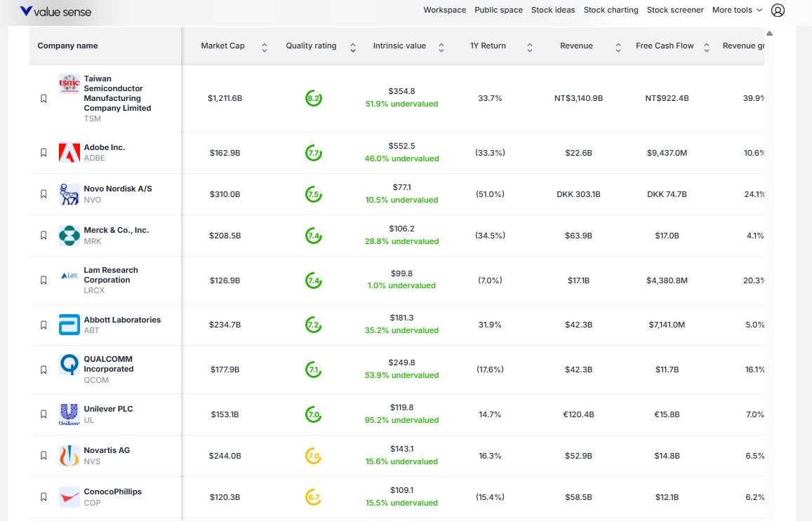Click the ConocoPhillips company logo
This screenshot has width=812, height=521.
coord(69,497)
